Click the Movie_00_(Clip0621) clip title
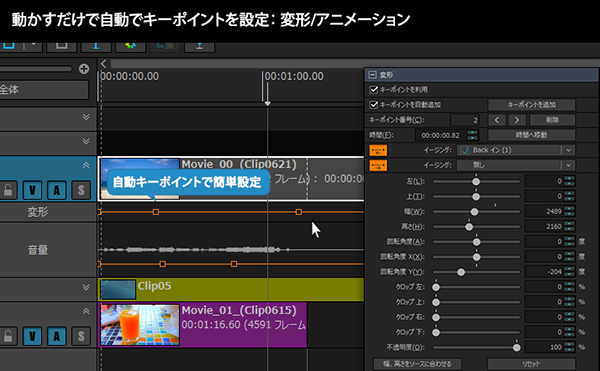 239,164
